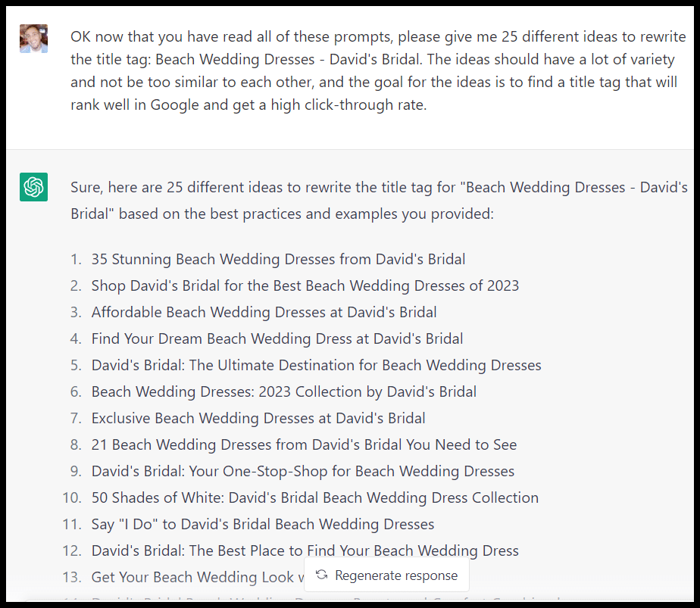Click the user profile avatar
Image resolution: width=700 pixels, height=608 pixels.
pos(33,38)
